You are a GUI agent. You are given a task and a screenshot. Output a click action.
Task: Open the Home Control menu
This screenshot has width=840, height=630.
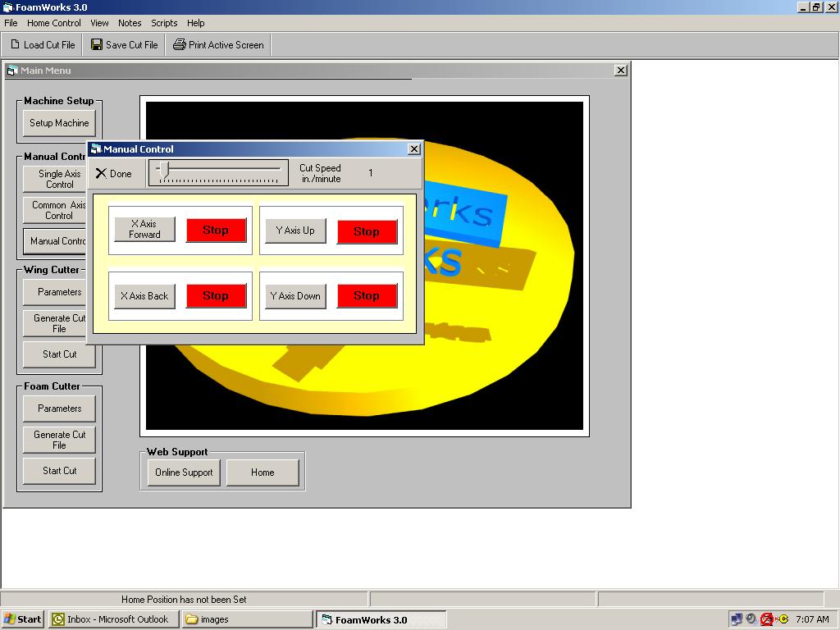[56, 23]
